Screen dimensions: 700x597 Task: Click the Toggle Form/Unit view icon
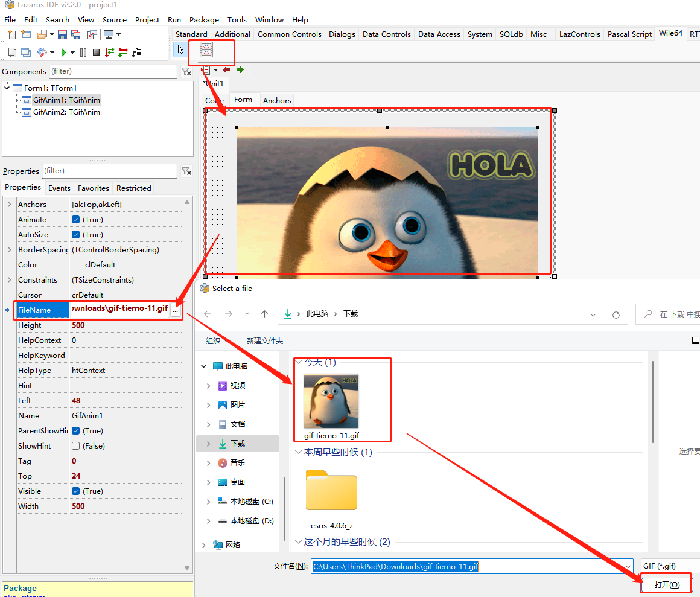tap(92, 34)
